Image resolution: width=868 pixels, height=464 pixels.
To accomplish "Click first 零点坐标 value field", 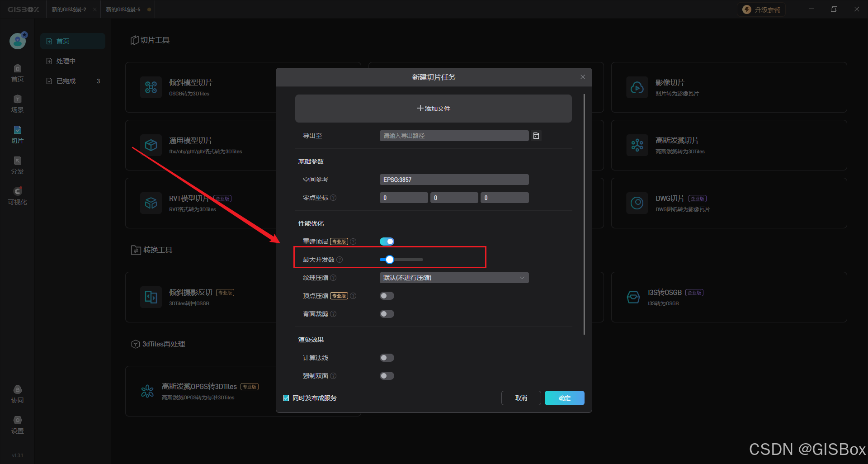I will 404,198.
